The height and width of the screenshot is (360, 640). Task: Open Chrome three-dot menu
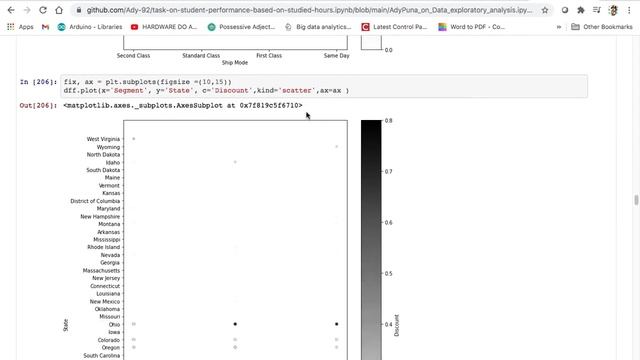pyautogui.click(x=629, y=10)
